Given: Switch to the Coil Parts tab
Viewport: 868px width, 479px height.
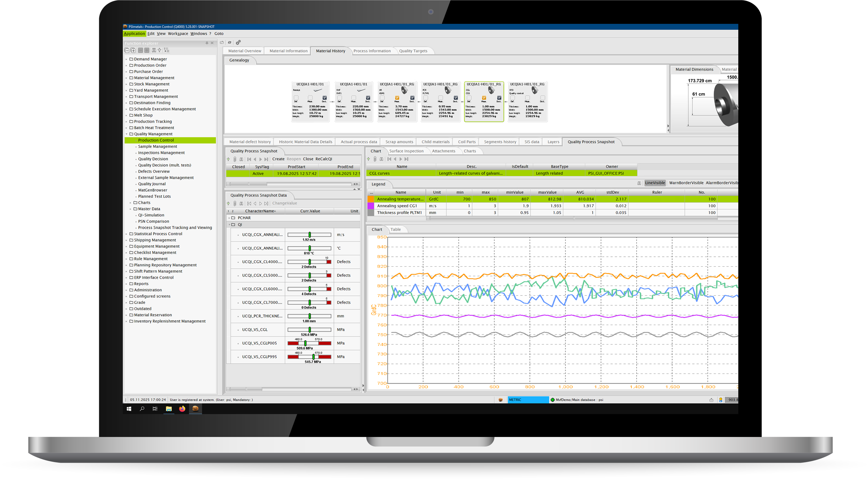Looking at the screenshot, I should coord(467,142).
